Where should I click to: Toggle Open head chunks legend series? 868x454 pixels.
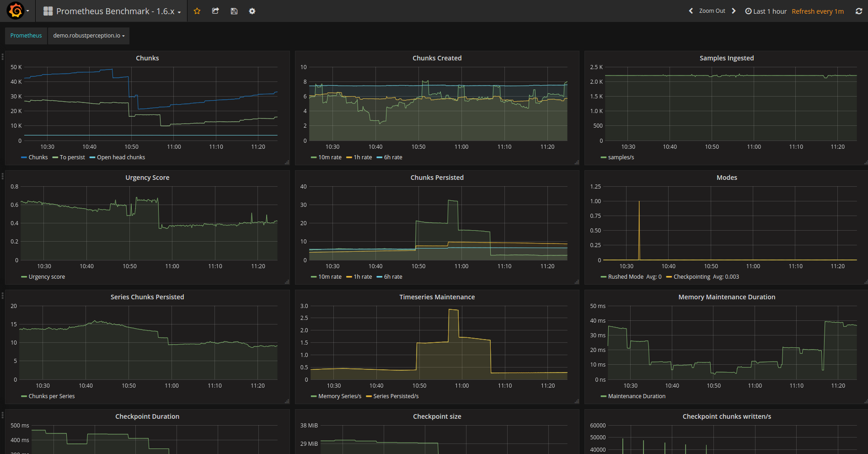click(x=121, y=157)
